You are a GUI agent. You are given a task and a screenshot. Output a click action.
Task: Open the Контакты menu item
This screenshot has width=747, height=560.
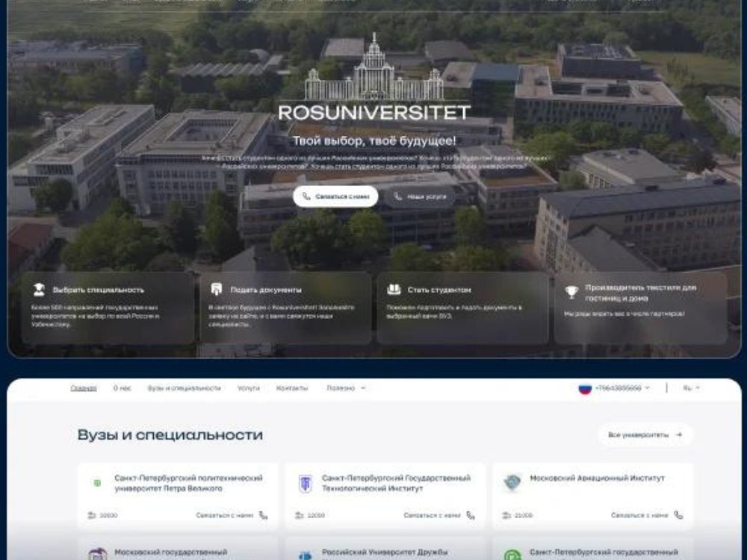tap(292, 388)
